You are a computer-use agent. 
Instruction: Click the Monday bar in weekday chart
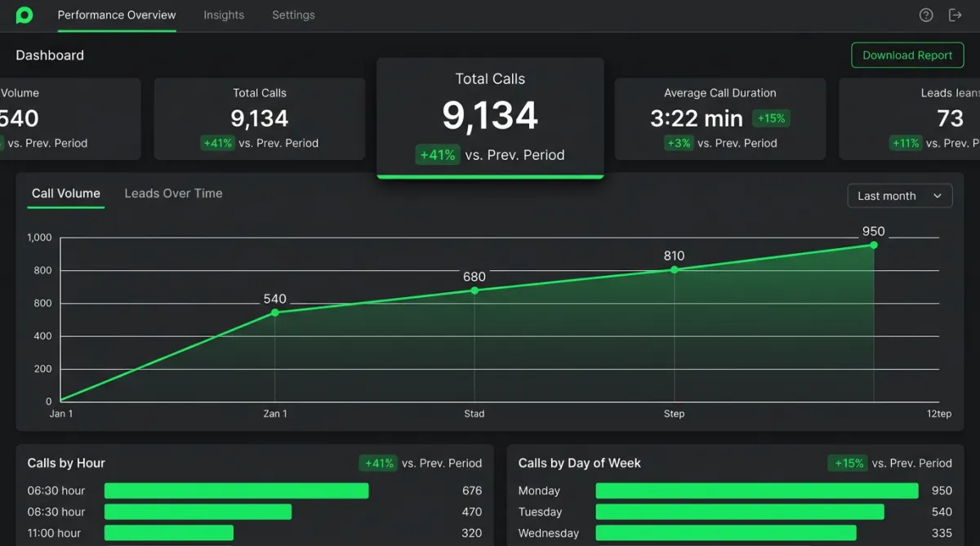click(757, 491)
